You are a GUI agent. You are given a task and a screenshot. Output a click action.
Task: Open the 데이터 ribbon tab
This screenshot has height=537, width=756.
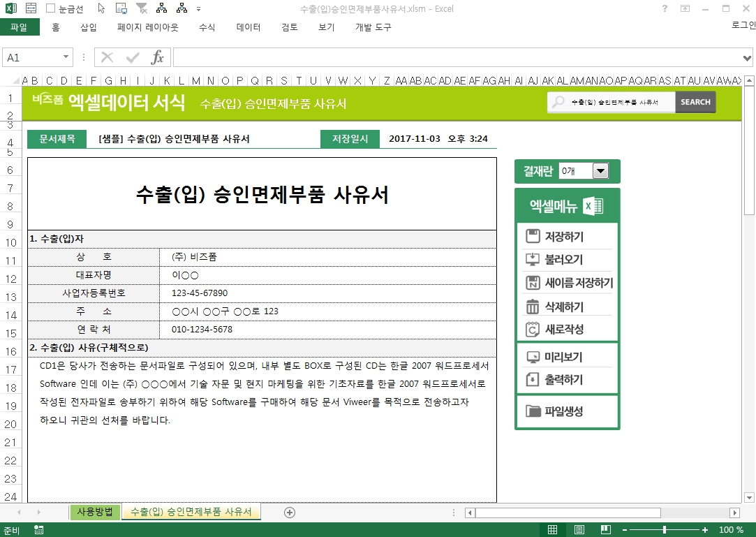coord(249,27)
